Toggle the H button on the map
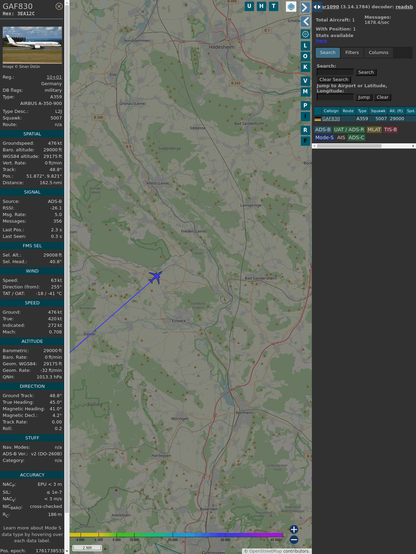 click(x=261, y=6)
